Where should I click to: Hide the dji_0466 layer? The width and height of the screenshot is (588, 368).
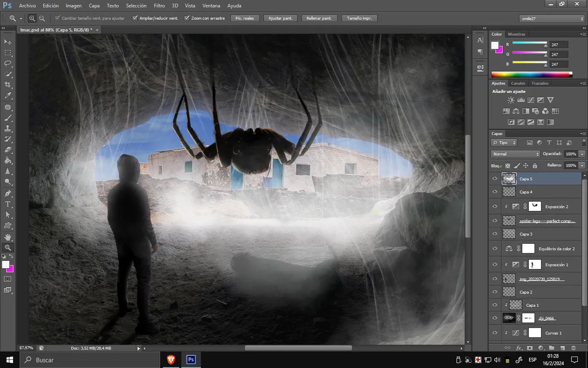point(495,318)
